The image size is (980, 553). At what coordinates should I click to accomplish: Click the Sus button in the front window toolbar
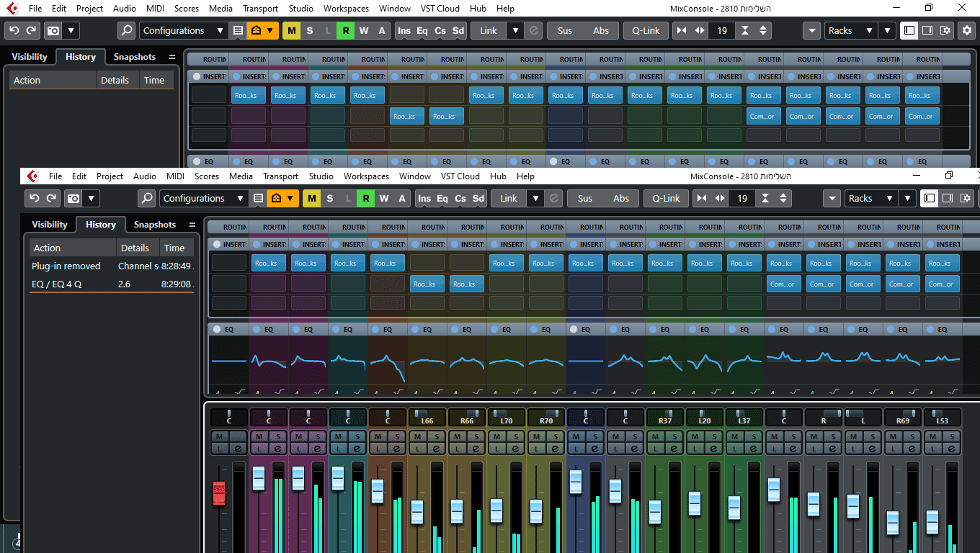[585, 199]
